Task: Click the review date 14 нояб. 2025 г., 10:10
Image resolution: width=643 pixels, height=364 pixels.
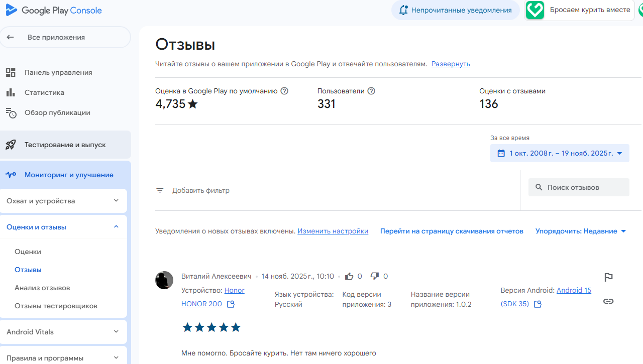Action: pos(297,276)
